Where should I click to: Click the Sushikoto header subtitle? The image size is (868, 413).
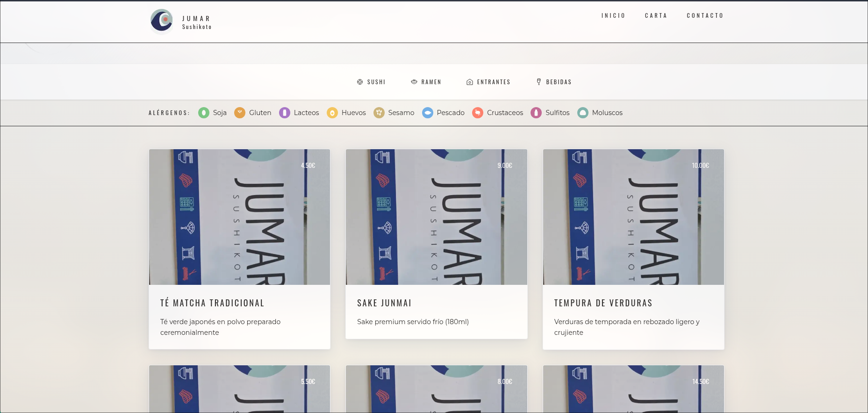197,27
